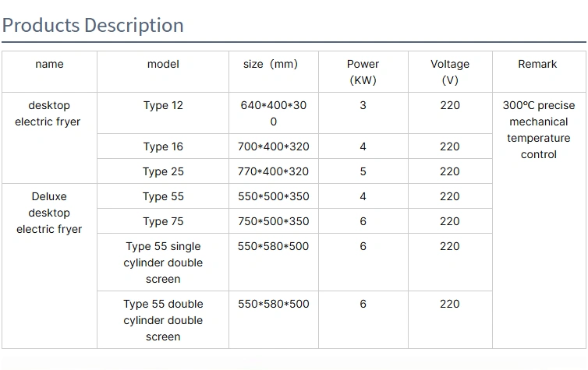Select the "name" column header
The image size is (588, 370).
[49, 64]
